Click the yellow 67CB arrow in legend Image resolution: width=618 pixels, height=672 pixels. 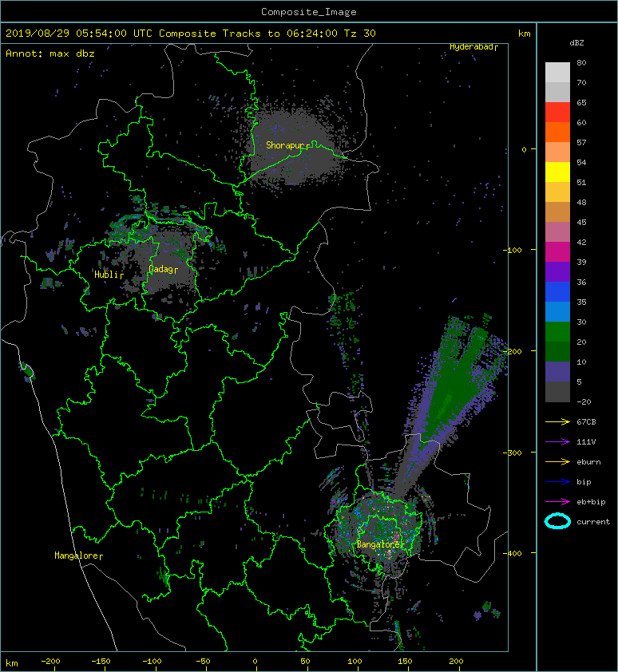pos(557,421)
